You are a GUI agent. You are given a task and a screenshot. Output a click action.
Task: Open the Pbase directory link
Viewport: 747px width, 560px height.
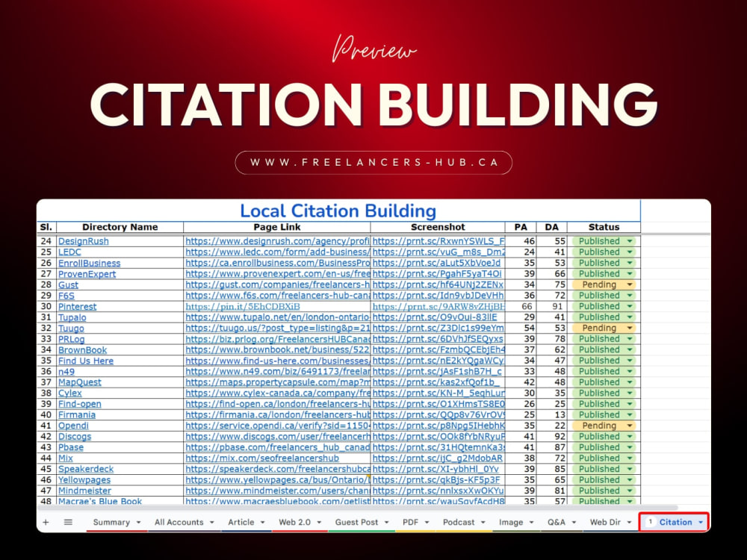tap(70, 447)
